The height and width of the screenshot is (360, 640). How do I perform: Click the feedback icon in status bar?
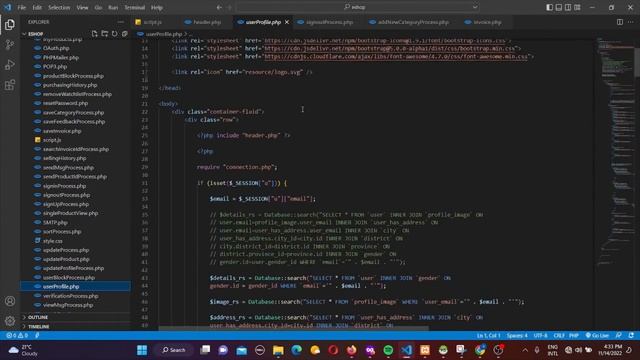pos(619,336)
